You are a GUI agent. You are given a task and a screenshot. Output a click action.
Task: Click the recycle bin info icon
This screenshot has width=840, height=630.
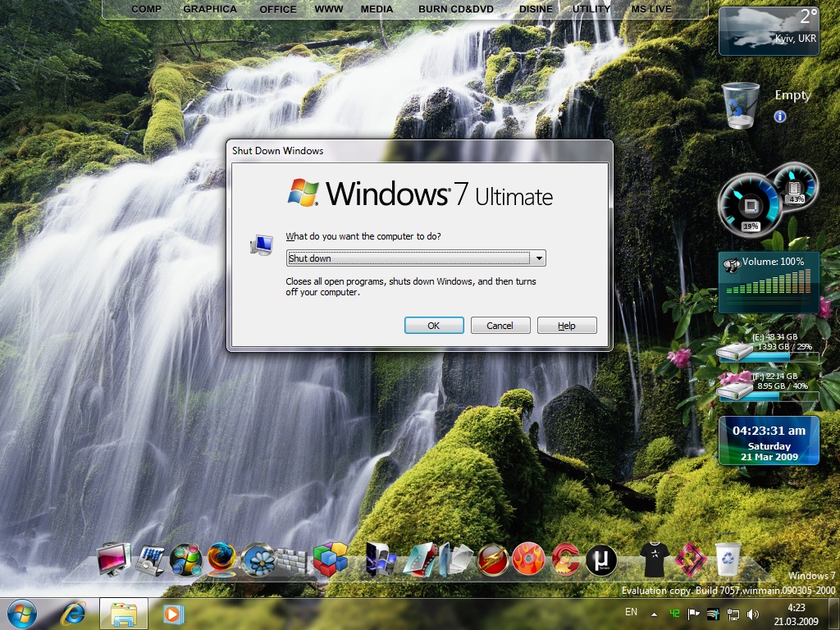click(780, 116)
